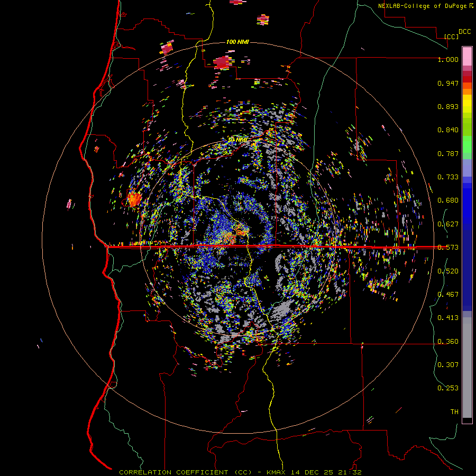Click the 50 NMI range ring label

(x=238, y=140)
